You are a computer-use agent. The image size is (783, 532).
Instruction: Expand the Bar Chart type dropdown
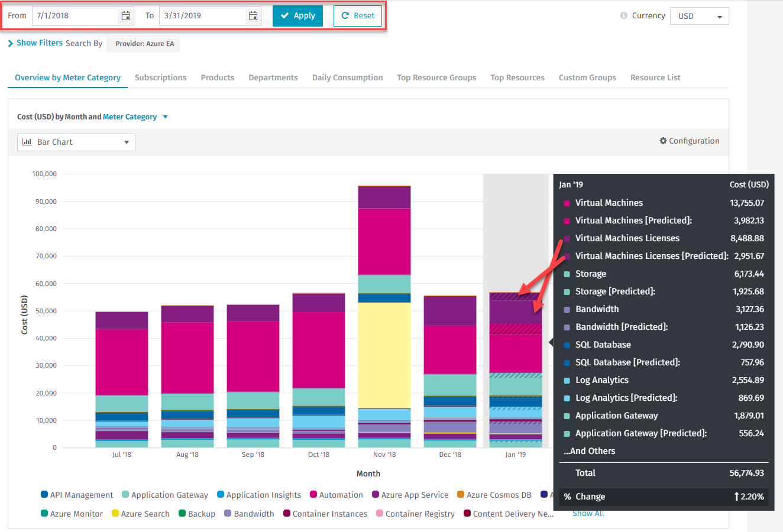76,142
